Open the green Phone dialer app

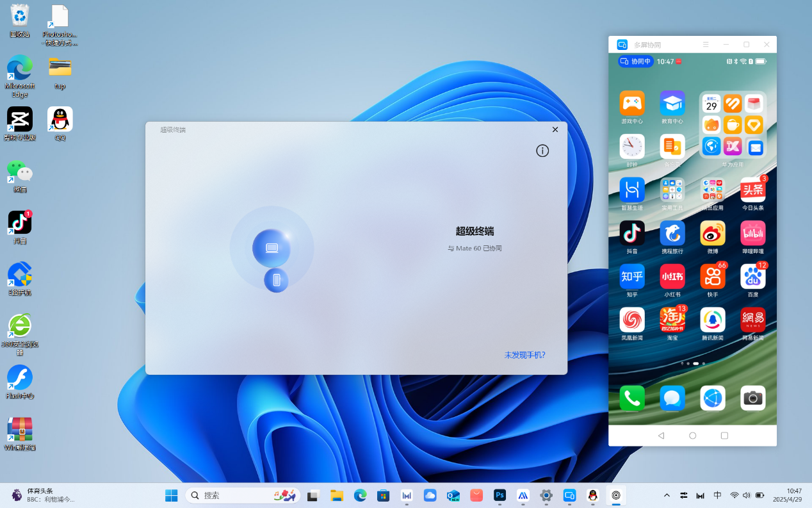(x=632, y=398)
